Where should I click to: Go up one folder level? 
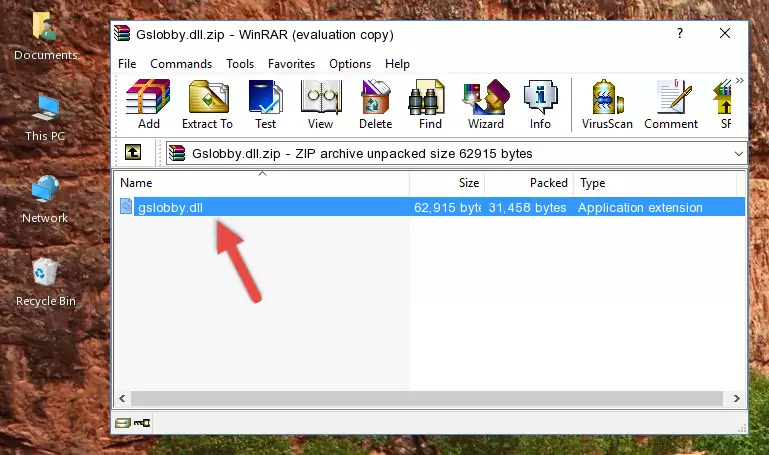click(133, 152)
